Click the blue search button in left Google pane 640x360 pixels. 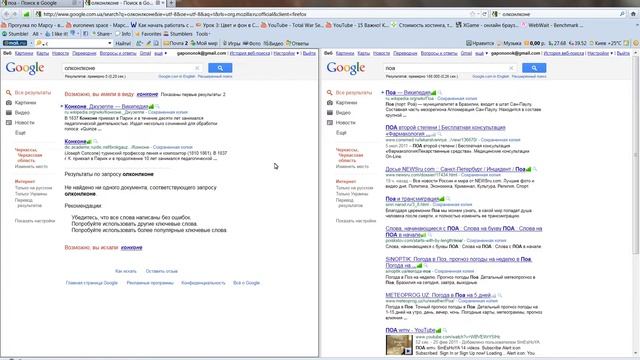220,68
